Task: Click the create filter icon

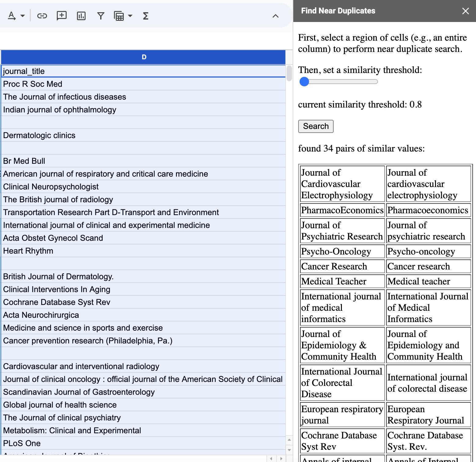Action: click(101, 16)
